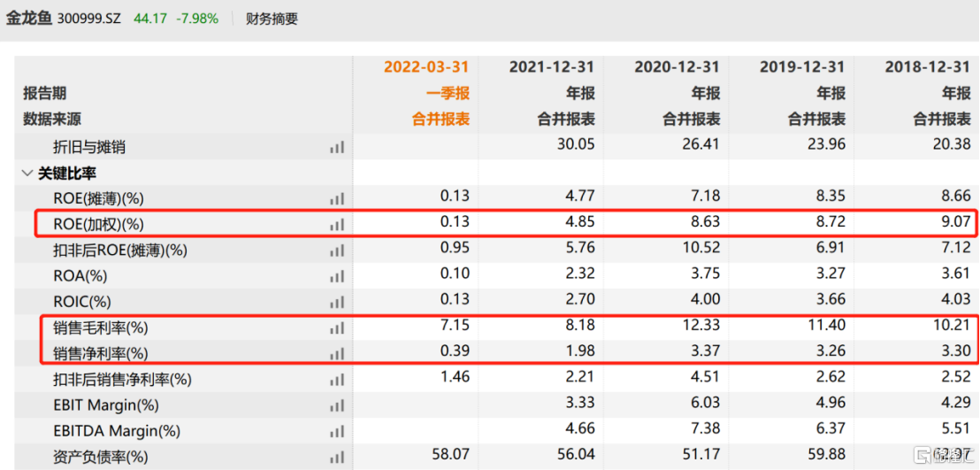Click 资产负债率 value 59.88

pos(828,456)
